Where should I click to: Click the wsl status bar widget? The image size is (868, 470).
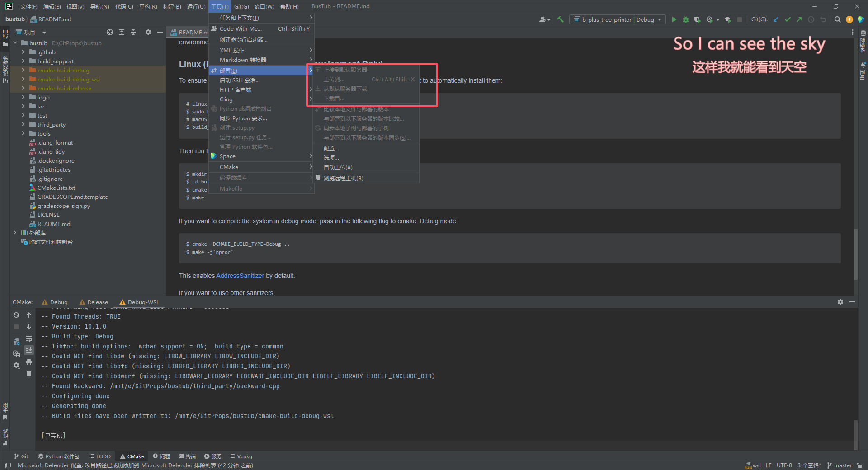[x=753, y=465]
